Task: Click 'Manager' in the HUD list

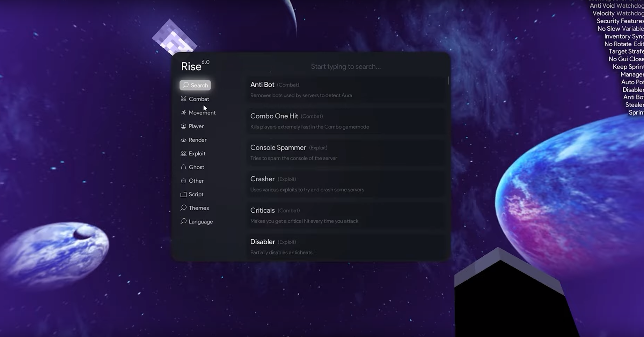Action: pos(632,74)
